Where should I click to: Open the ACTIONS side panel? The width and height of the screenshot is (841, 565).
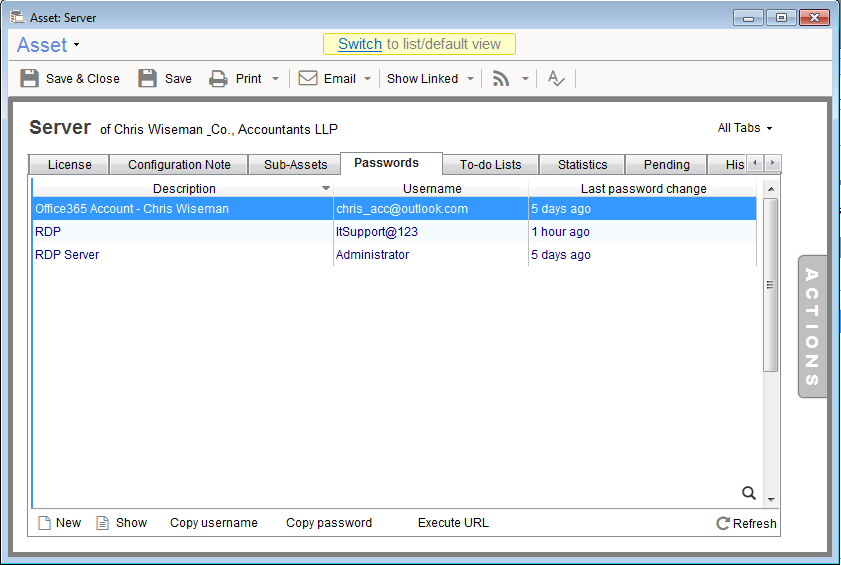pos(812,327)
